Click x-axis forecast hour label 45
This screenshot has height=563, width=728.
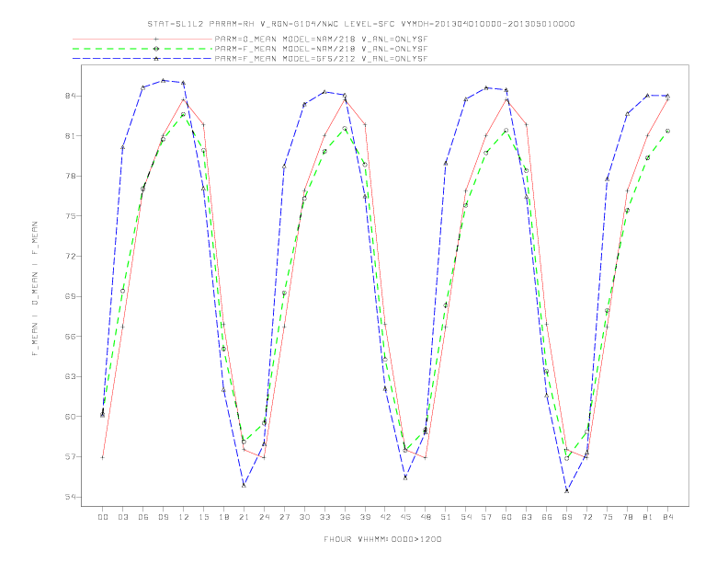pyautogui.click(x=405, y=517)
